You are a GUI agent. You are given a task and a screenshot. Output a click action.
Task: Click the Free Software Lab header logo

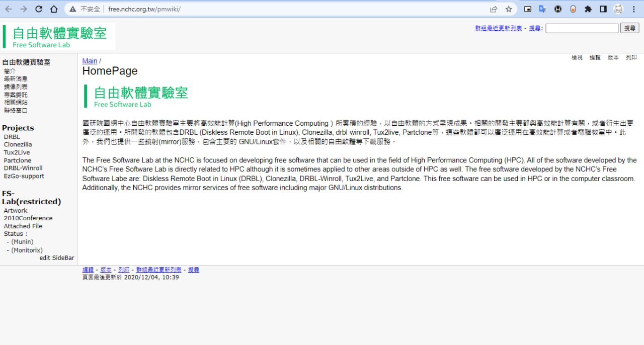pyautogui.click(x=59, y=36)
